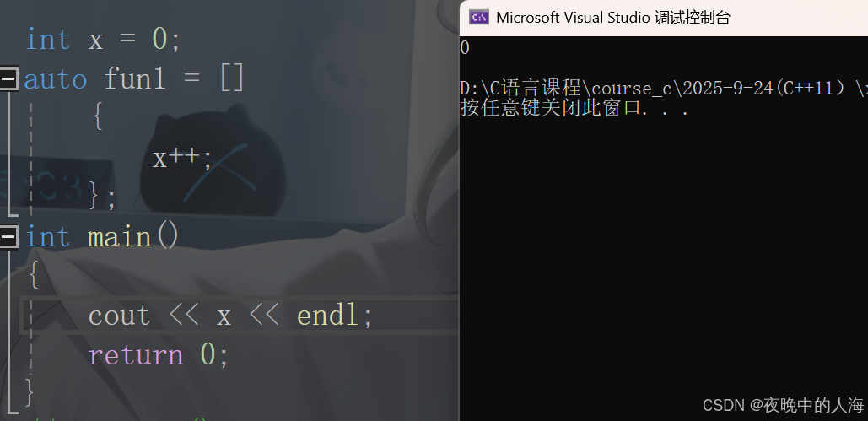
Task: Place cursor on the cout << x line
Action: pyautogui.click(x=240, y=316)
